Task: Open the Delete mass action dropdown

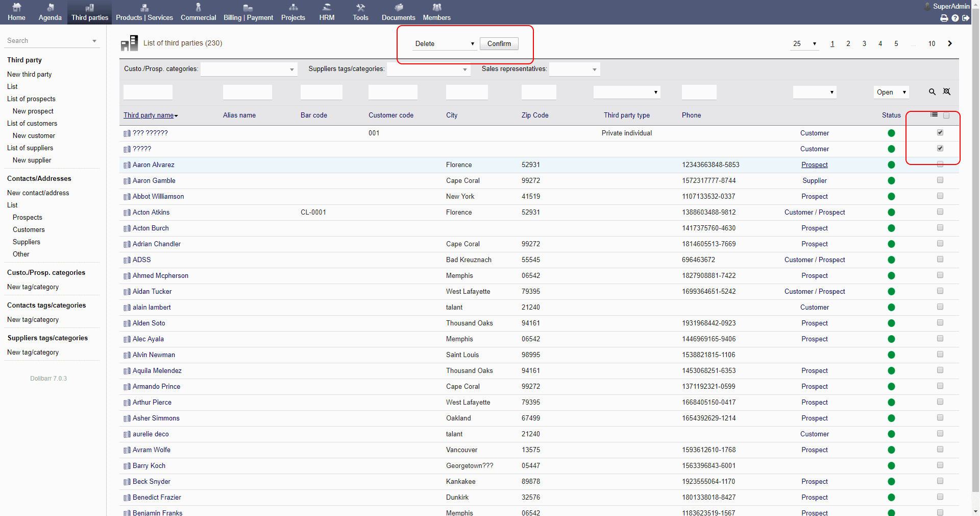Action: [x=445, y=43]
